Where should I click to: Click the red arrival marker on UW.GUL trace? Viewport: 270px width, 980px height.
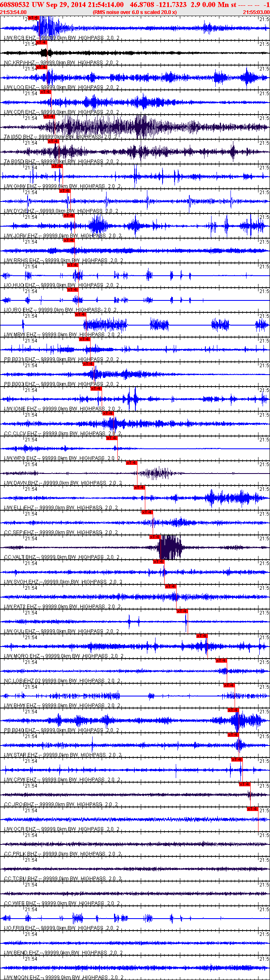pos(182,611)
